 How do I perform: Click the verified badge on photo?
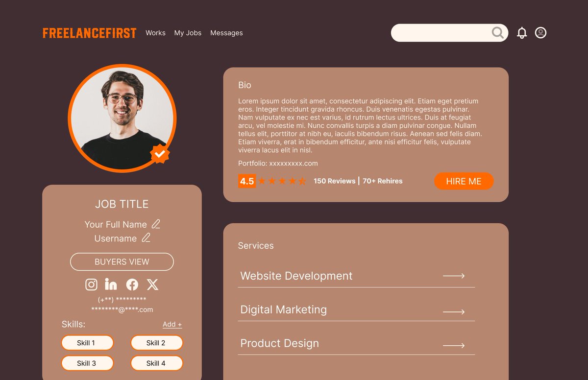tap(160, 154)
